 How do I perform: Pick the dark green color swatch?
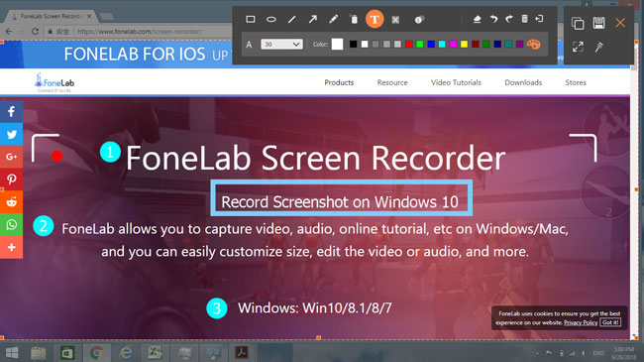(x=486, y=44)
